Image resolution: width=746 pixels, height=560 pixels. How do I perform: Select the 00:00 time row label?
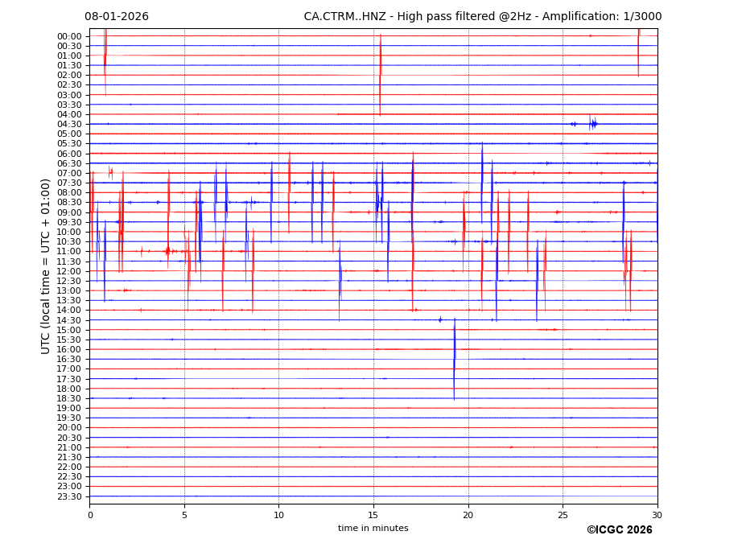coord(68,36)
